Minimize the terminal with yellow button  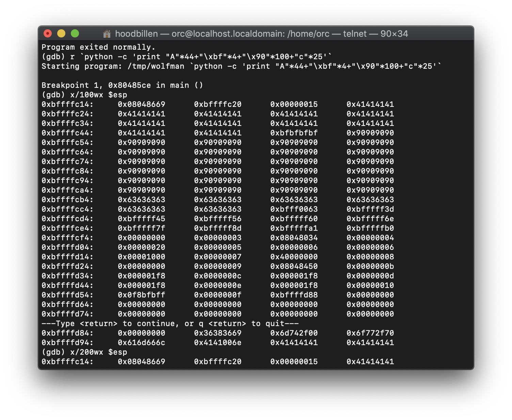(61, 33)
